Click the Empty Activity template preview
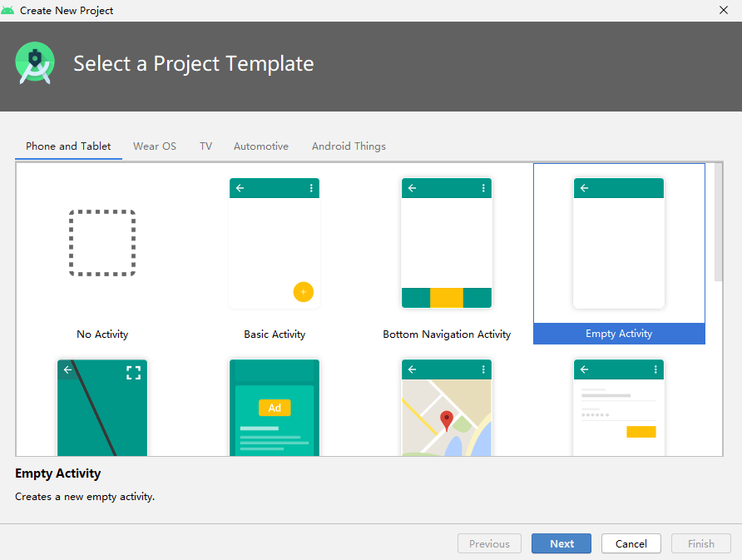 [619, 243]
